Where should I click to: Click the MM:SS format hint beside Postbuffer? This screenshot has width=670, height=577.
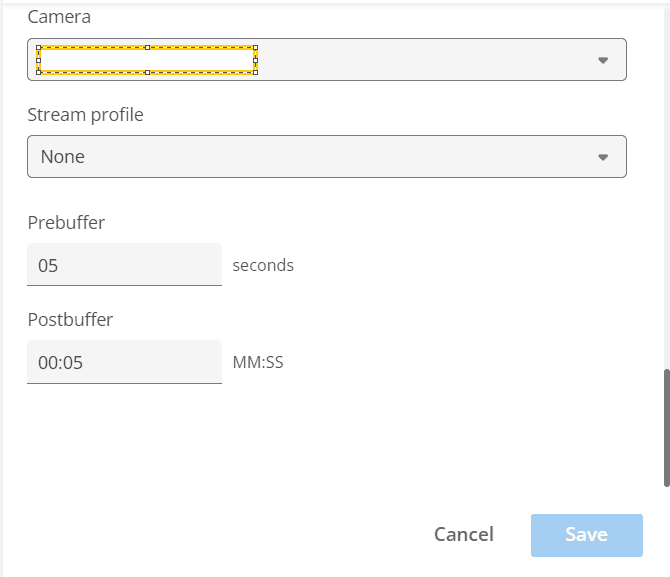click(258, 362)
